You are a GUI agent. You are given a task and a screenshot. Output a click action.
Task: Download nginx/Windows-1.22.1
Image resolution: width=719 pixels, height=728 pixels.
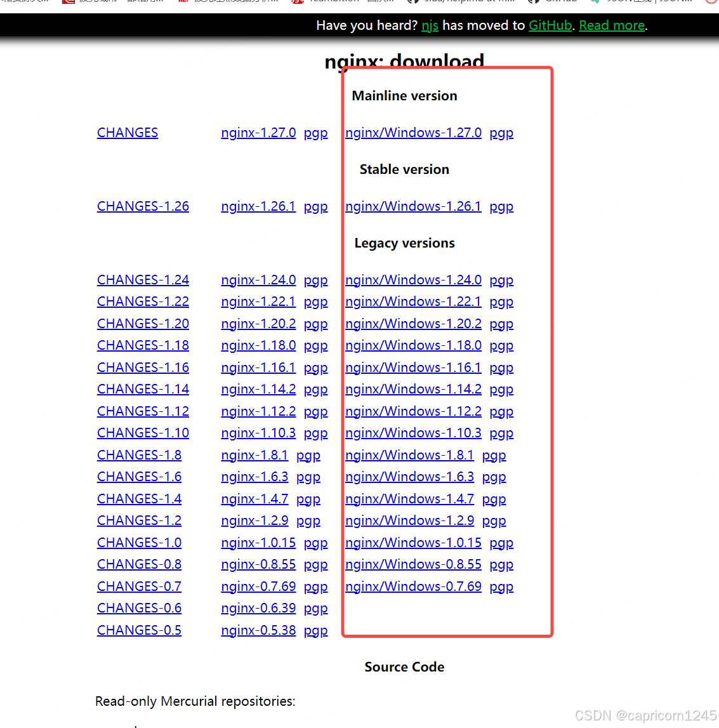pos(413,301)
